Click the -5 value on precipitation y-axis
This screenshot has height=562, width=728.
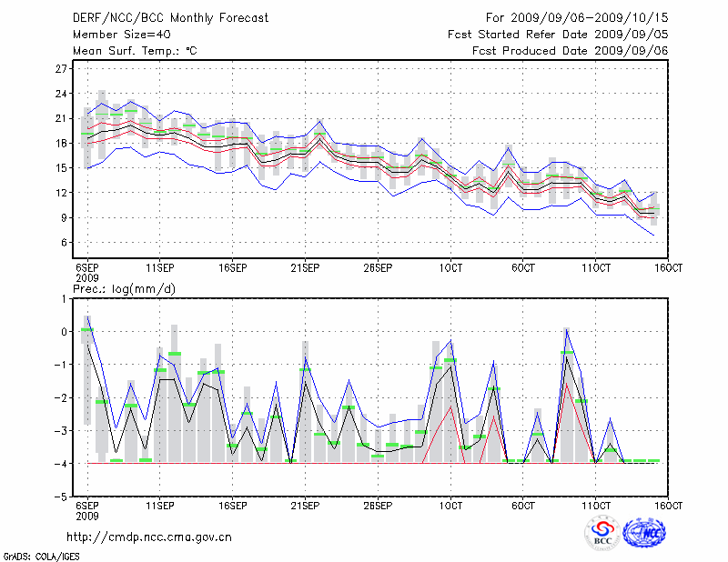pyautogui.click(x=62, y=497)
